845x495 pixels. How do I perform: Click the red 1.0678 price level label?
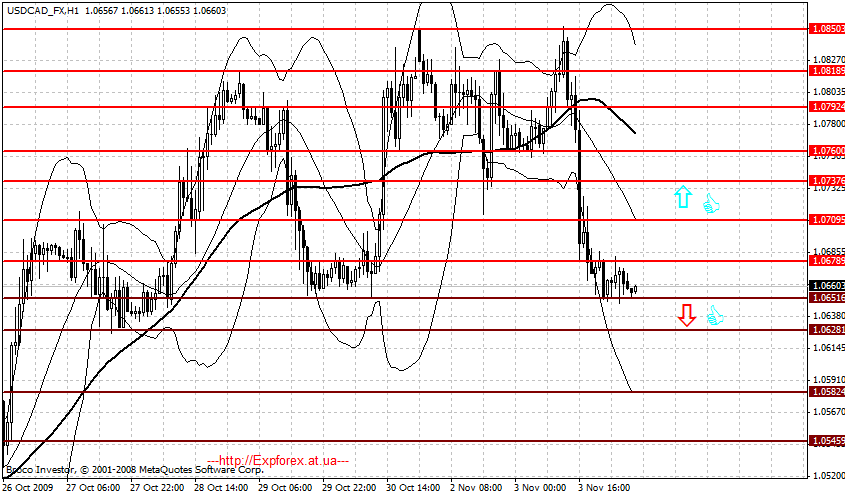pyautogui.click(x=827, y=261)
